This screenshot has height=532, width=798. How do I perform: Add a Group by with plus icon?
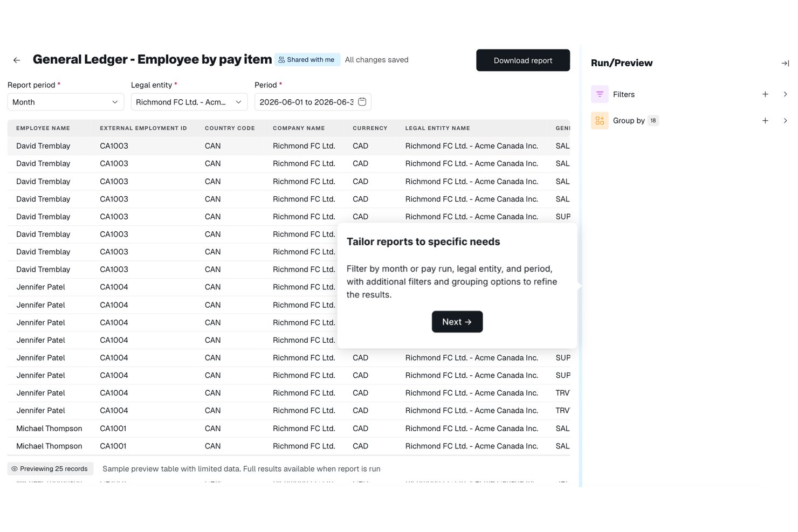tap(765, 121)
